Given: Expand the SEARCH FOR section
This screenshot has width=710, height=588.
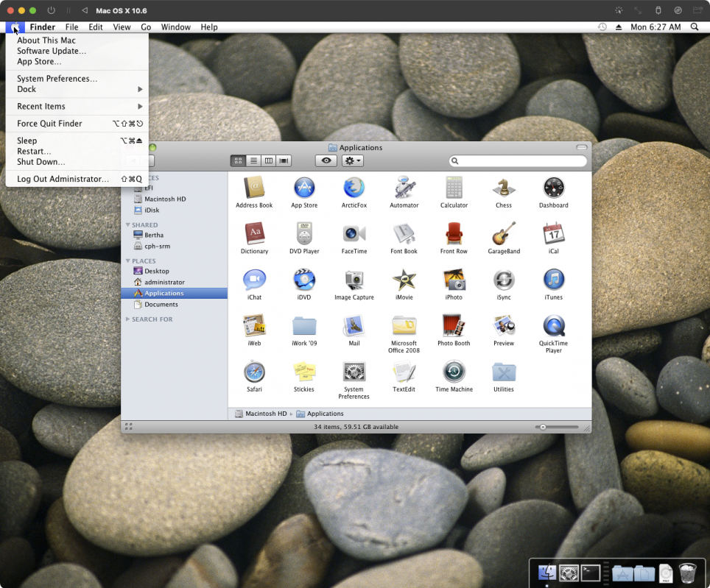Looking at the screenshot, I should coord(127,319).
